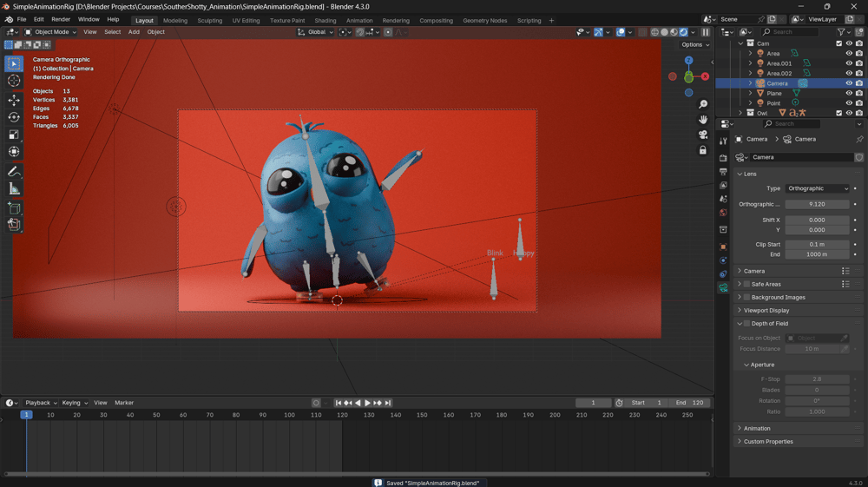Choose the Rotate tool
Screen dimensions: 868x487
coord(15,117)
